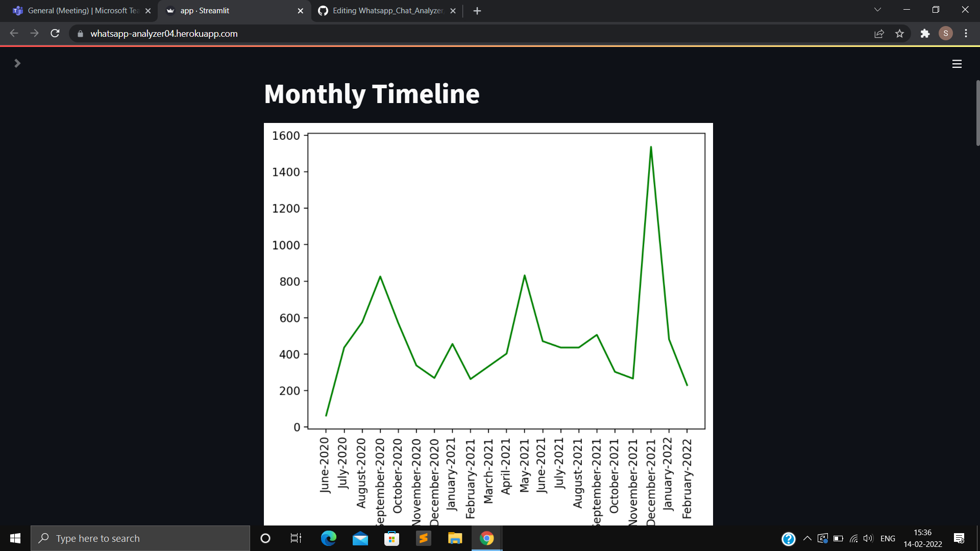View site security via the lock icon
The height and width of the screenshot is (551, 980).
(x=80, y=33)
